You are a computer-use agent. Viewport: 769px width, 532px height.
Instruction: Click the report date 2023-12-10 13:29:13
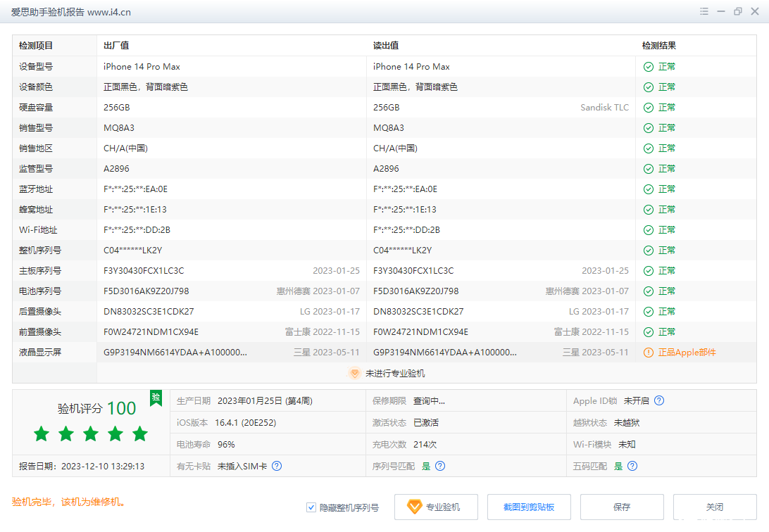click(x=103, y=467)
